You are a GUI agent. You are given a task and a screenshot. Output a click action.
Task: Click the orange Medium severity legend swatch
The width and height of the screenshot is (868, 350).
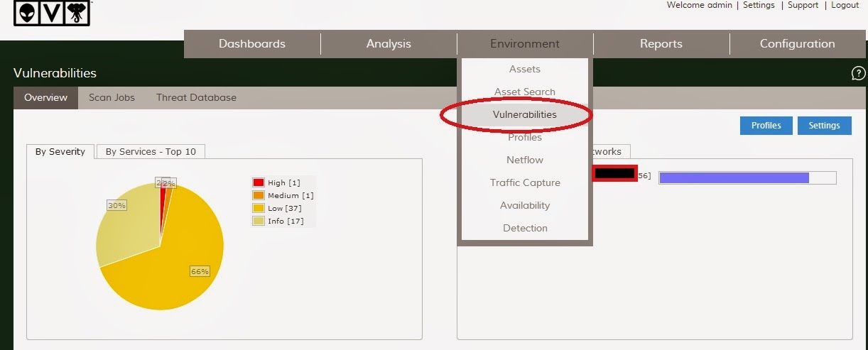(x=258, y=196)
